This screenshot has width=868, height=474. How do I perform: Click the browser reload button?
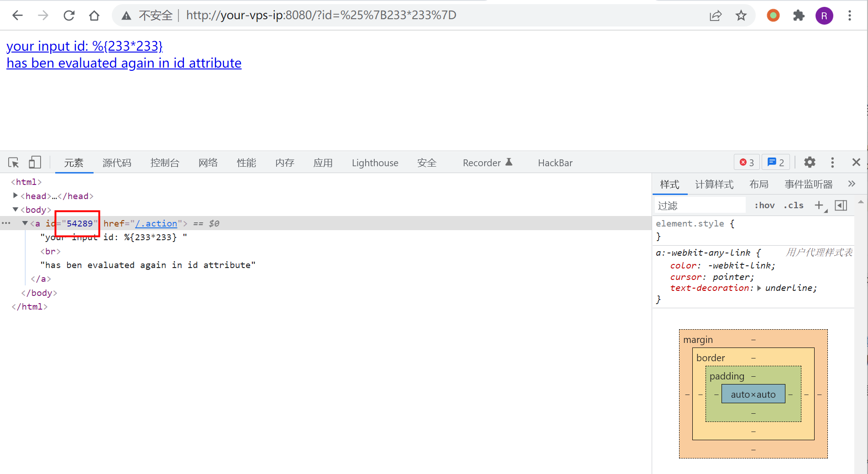pos(69,16)
